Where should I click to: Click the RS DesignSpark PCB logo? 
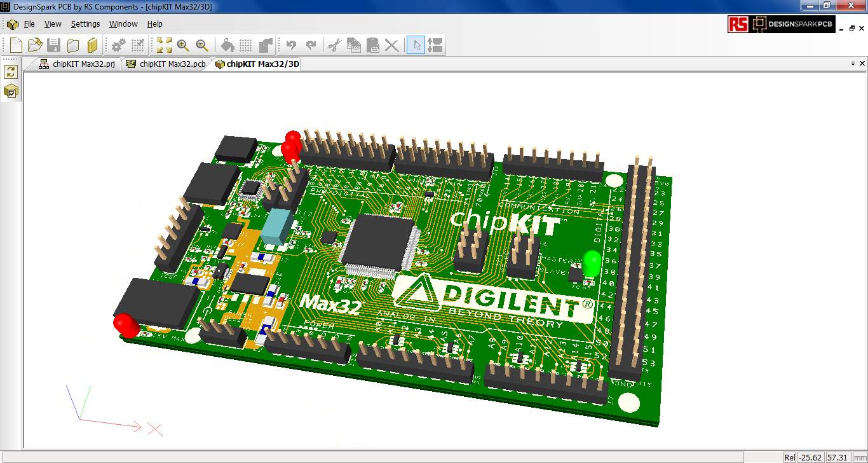pyautogui.click(x=781, y=24)
